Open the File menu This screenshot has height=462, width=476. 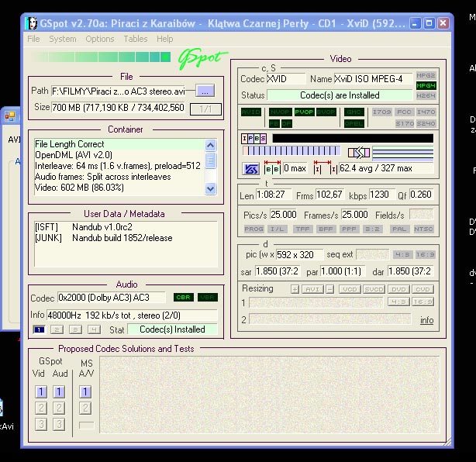point(33,39)
